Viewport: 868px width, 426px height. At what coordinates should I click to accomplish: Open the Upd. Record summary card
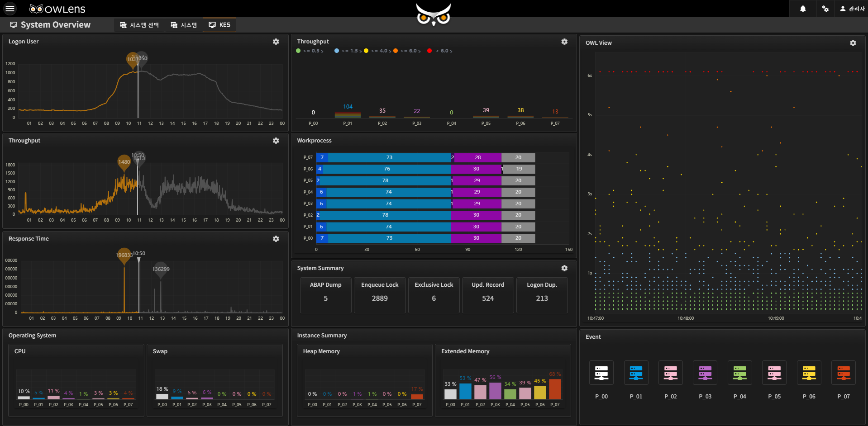coord(488,295)
